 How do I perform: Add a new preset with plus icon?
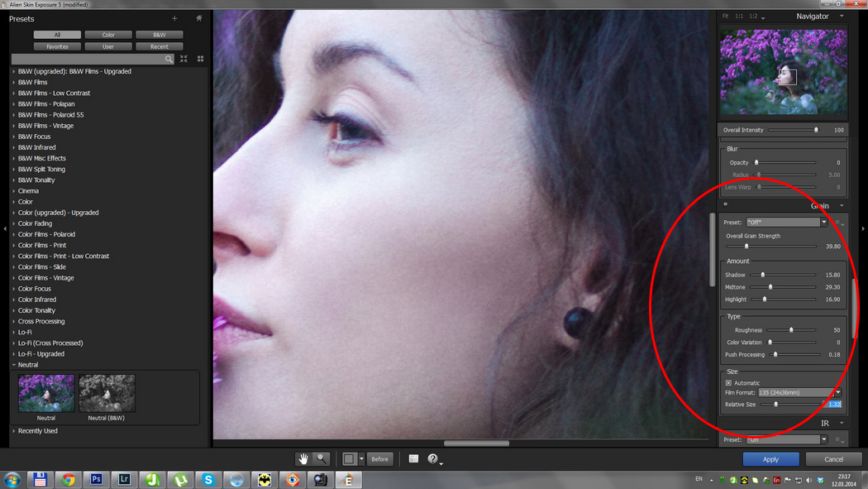174,19
